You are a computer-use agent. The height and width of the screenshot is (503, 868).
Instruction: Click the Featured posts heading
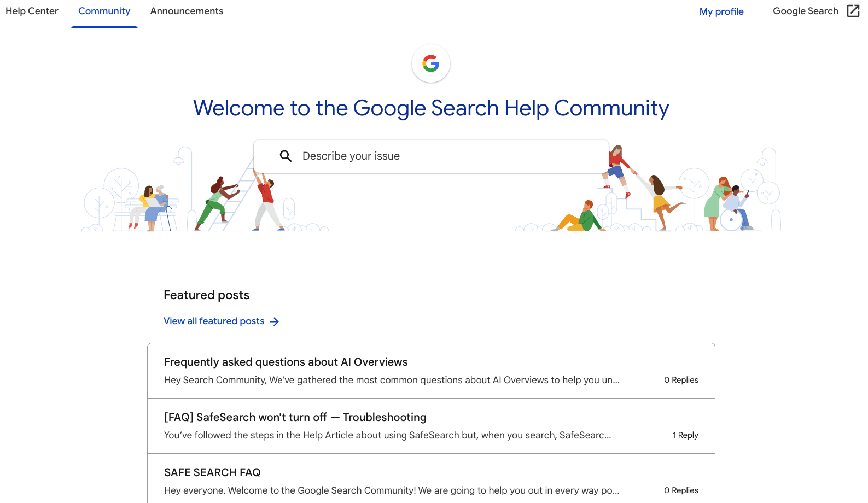[206, 295]
